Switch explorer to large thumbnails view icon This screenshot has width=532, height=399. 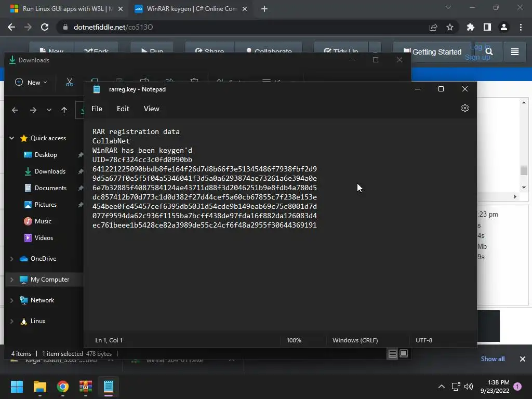click(404, 353)
